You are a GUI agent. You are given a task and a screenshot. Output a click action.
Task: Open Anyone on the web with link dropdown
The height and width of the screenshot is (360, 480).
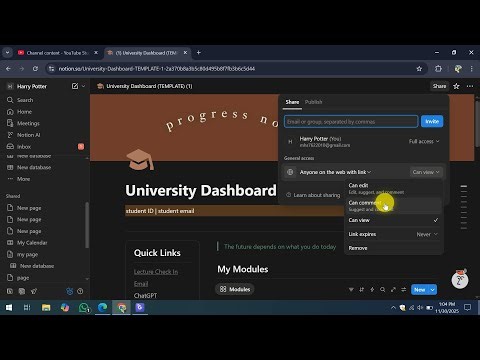coord(335,172)
